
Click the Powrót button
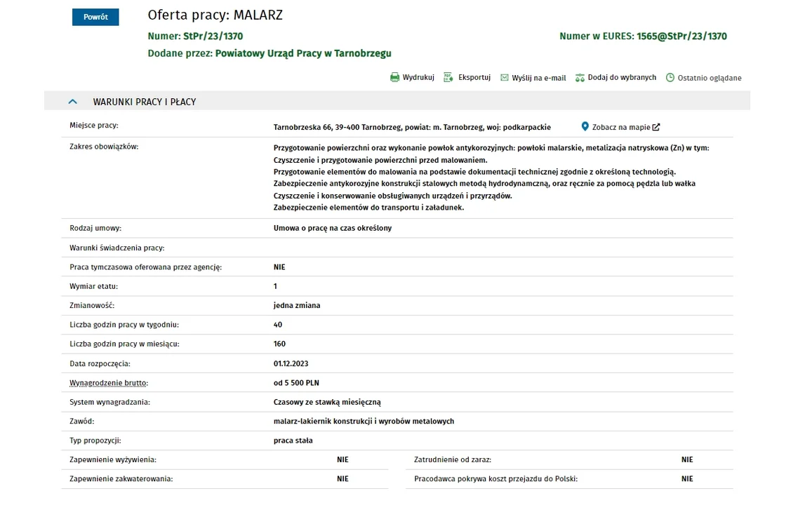95,17
